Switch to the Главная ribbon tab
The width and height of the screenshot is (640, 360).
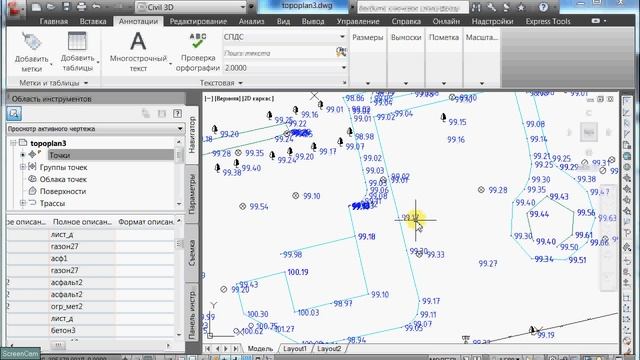click(54, 21)
